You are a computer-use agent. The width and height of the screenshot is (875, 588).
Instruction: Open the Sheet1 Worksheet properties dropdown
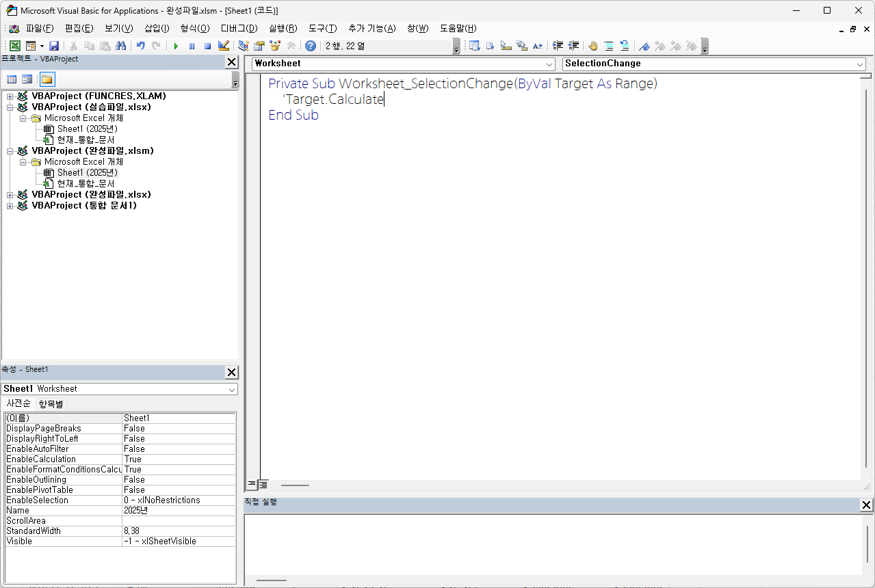(x=232, y=389)
